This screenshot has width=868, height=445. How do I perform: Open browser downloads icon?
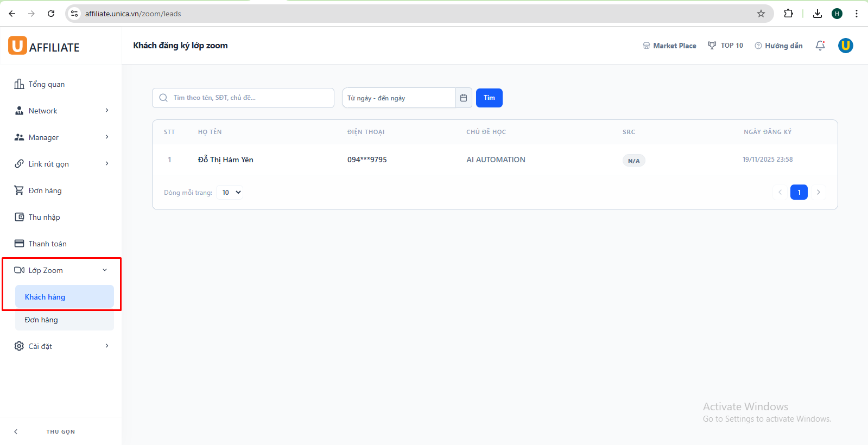pyautogui.click(x=817, y=14)
